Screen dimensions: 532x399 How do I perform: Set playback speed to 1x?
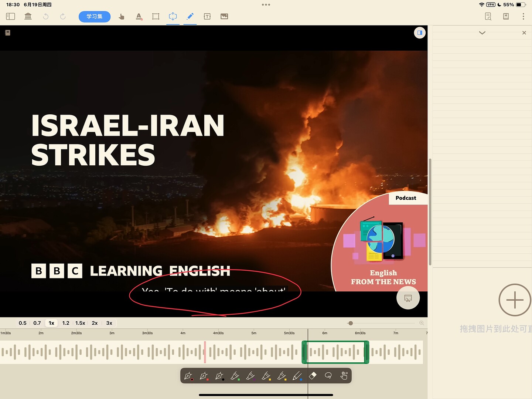[x=51, y=323]
